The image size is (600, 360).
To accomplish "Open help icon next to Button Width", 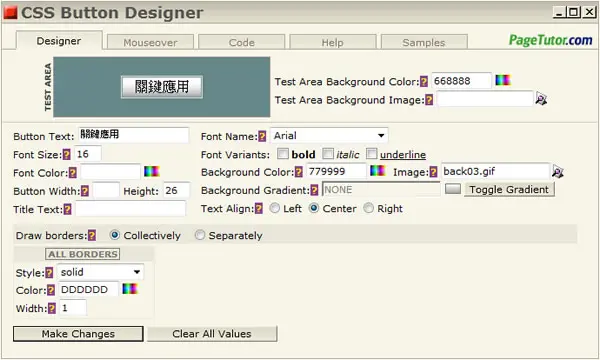I will click(85, 191).
